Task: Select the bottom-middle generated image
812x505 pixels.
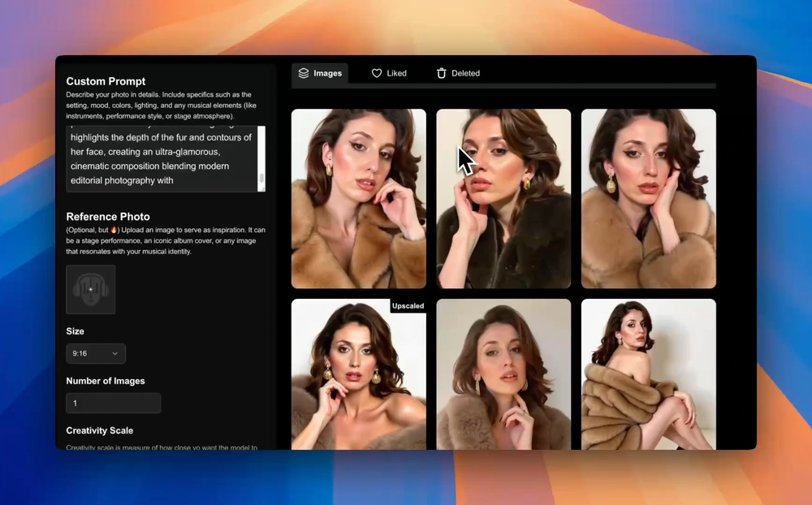Action: coord(503,374)
